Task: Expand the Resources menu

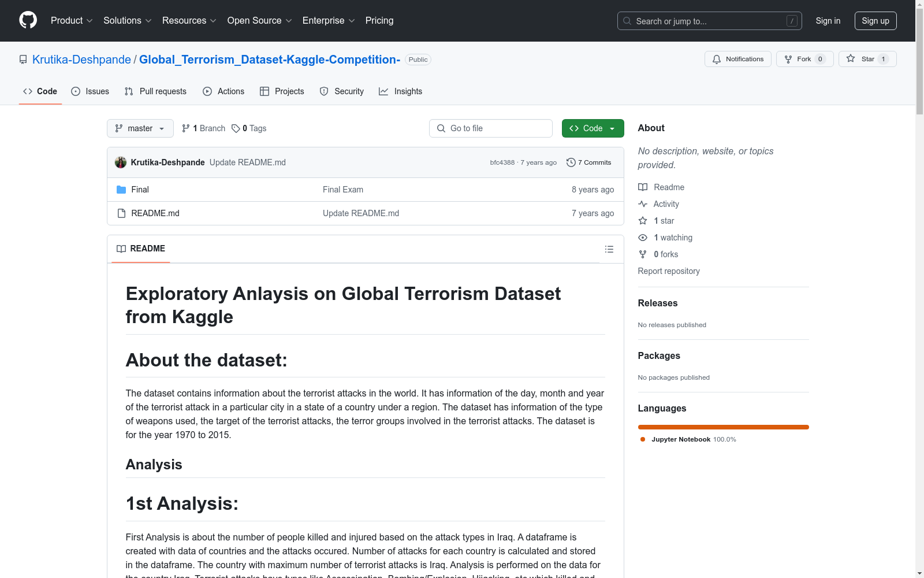Action: [x=189, y=20]
